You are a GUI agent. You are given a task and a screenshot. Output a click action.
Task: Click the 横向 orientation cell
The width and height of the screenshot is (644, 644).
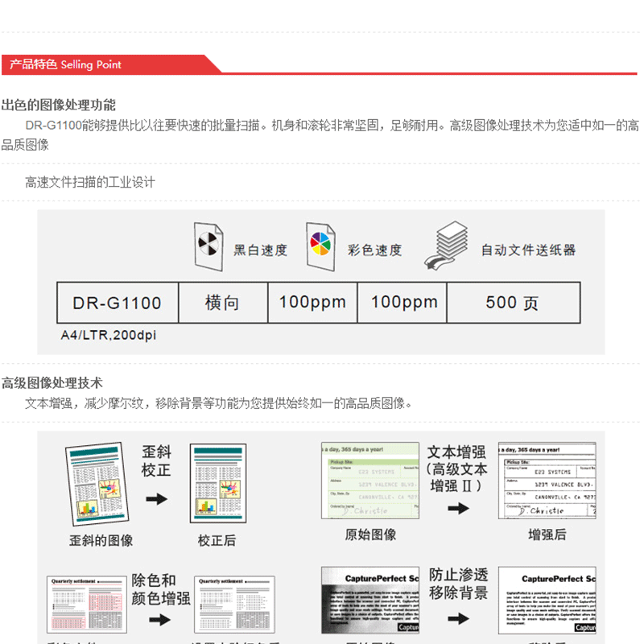coord(222,303)
